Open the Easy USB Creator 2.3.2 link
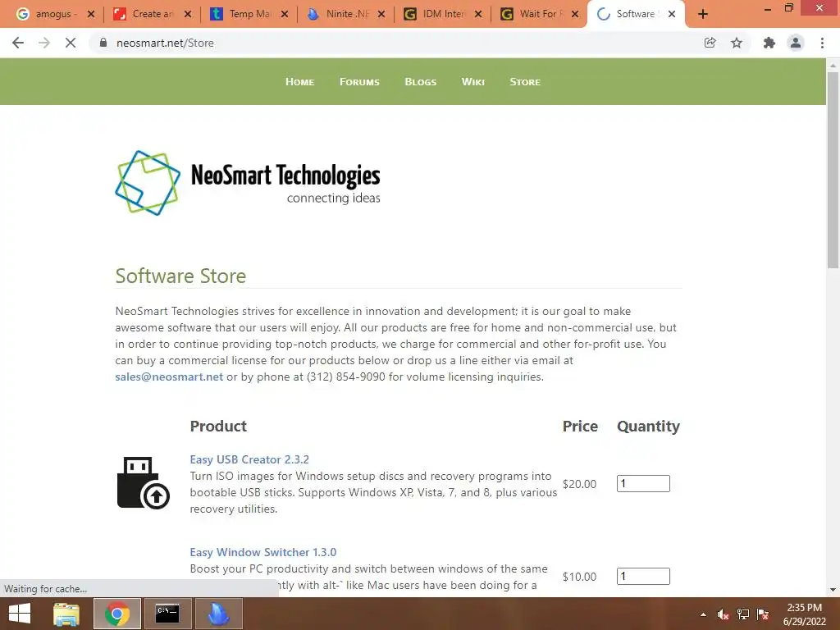The width and height of the screenshot is (840, 630). click(x=249, y=459)
